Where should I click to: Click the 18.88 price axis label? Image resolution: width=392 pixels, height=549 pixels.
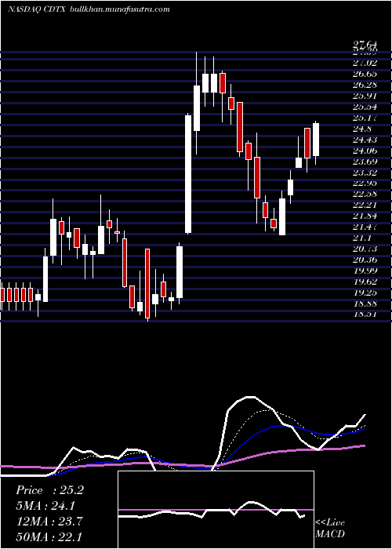click(x=366, y=304)
